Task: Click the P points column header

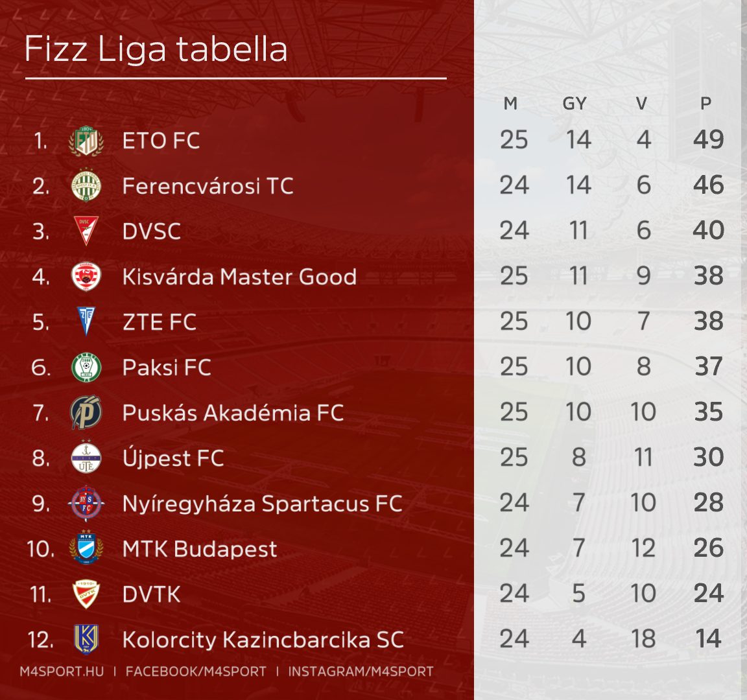Action: [706, 103]
